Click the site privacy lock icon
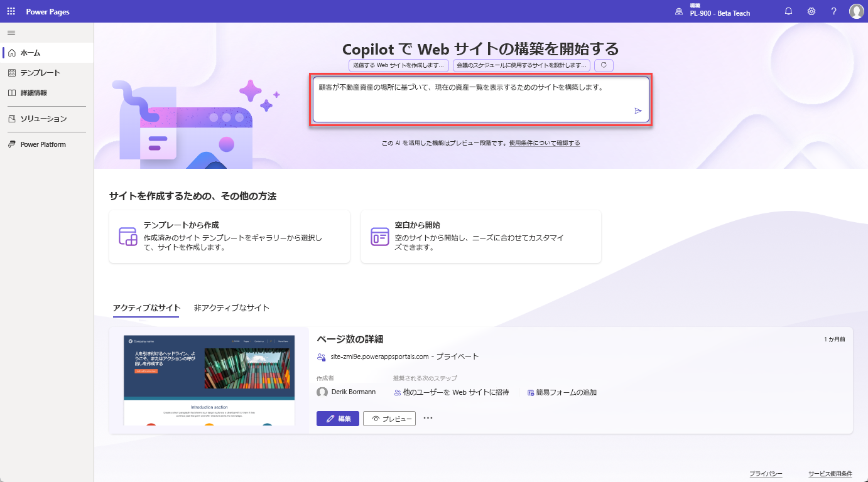 322,356
